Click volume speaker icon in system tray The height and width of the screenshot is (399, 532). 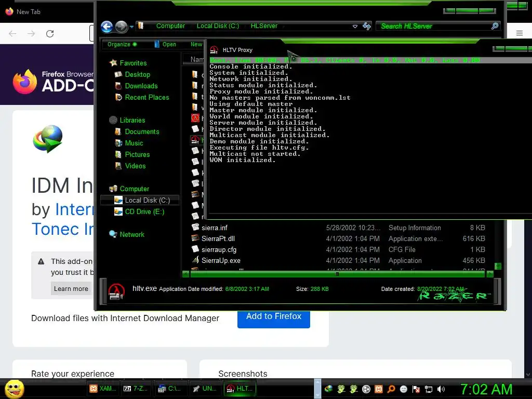(441, 389)
